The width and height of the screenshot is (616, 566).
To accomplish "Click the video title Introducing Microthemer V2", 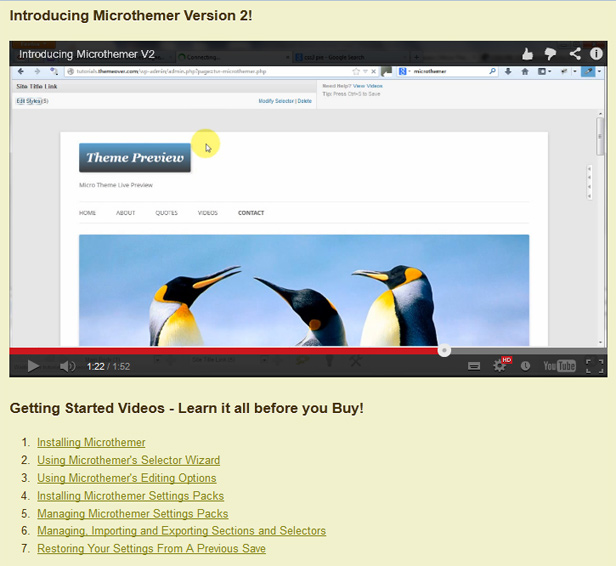I will [87, 54].
